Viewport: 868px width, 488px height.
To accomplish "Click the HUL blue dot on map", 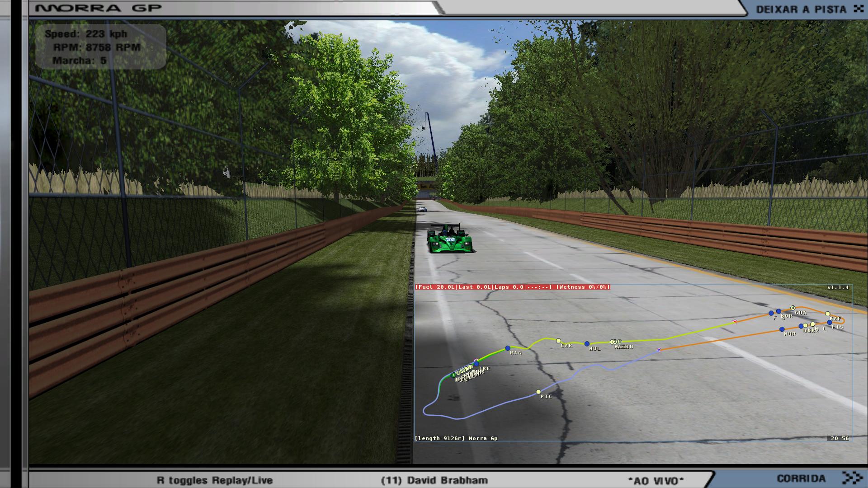I will 587,344.
